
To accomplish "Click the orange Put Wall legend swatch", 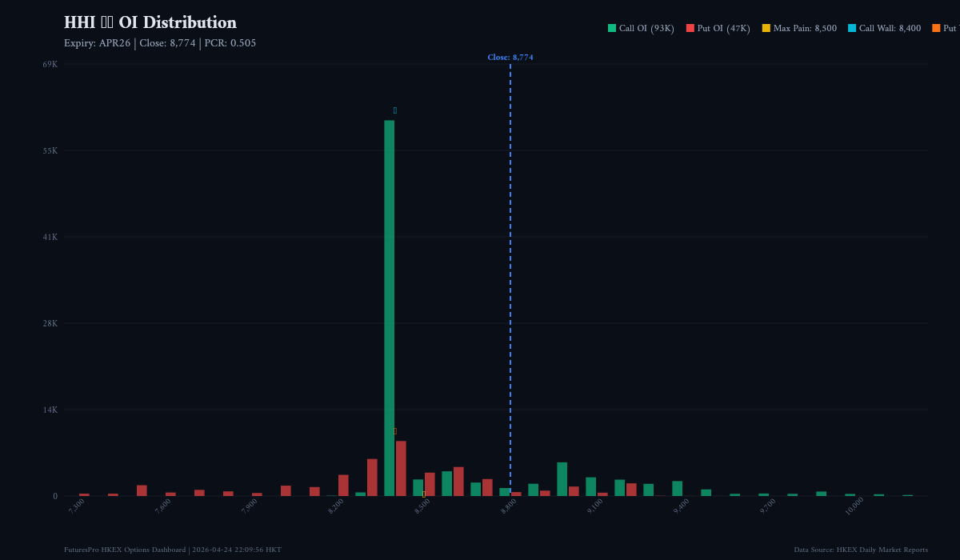I will (936, 28).
